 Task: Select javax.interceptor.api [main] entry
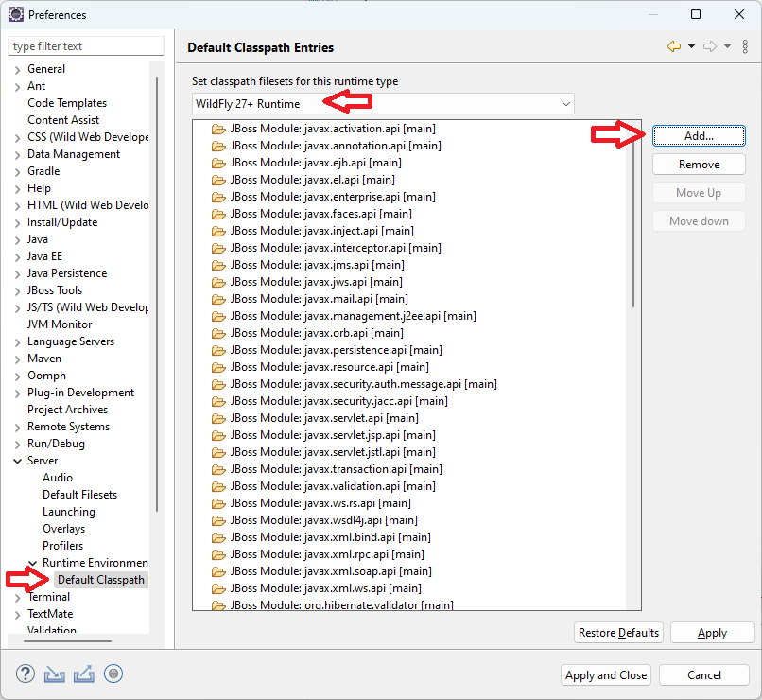point(336,248)
